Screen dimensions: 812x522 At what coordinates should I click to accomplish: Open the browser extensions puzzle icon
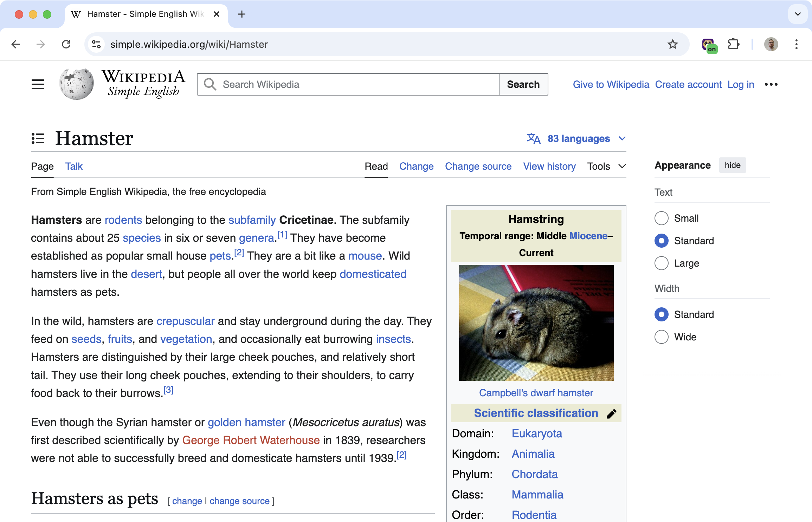pos(733,44)
